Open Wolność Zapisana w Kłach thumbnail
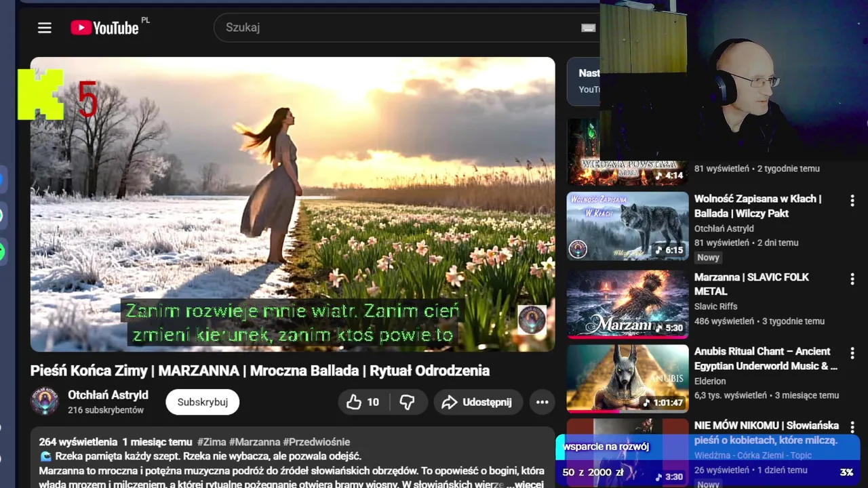The image size is (868, 488). (627, 226)
